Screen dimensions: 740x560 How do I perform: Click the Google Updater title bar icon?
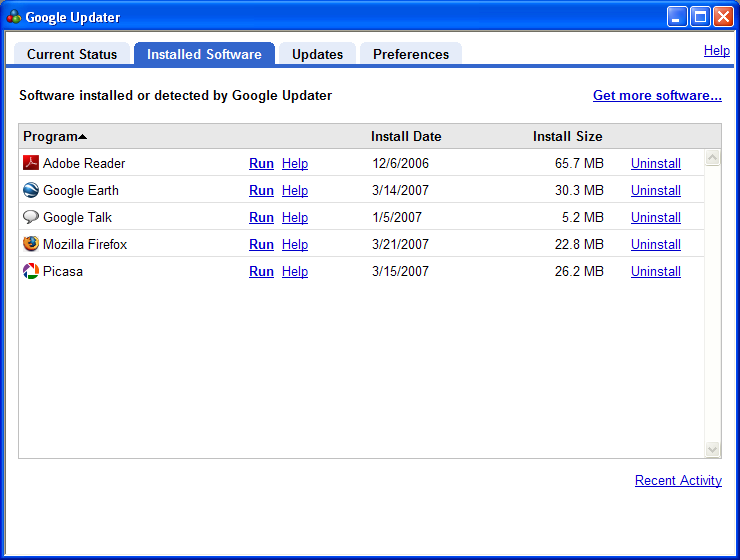14,17
